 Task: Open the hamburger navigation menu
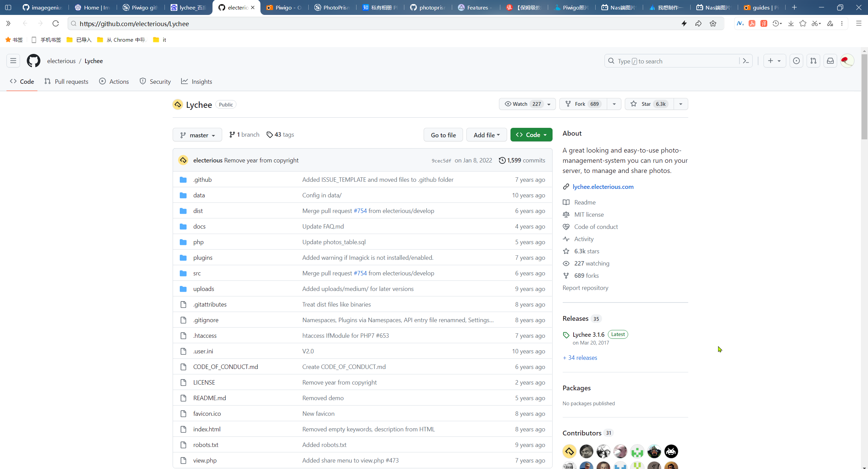click(13, 61)
